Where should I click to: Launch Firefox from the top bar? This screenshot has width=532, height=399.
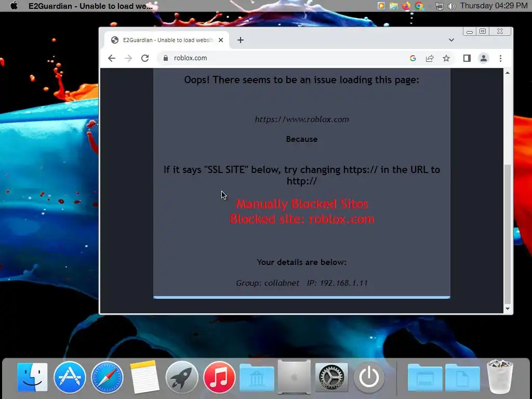click(x=406, y=6)
